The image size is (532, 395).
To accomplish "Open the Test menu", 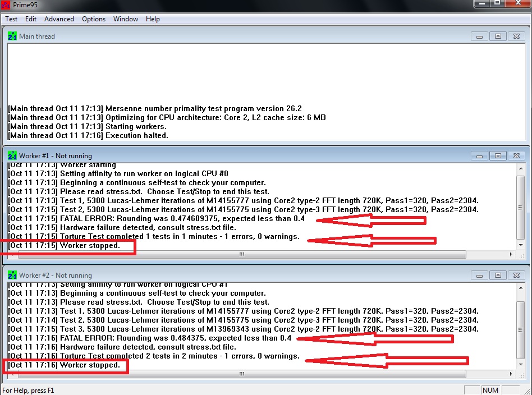I will coord(11,19).
